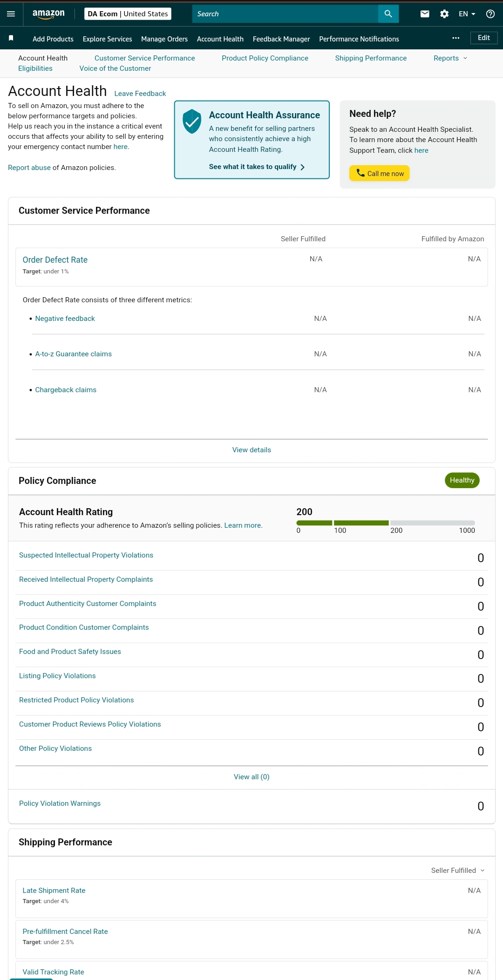Screen dimensions: 503x980
Task: Click Leave Feedback link
Action: (x=140, y=94)
